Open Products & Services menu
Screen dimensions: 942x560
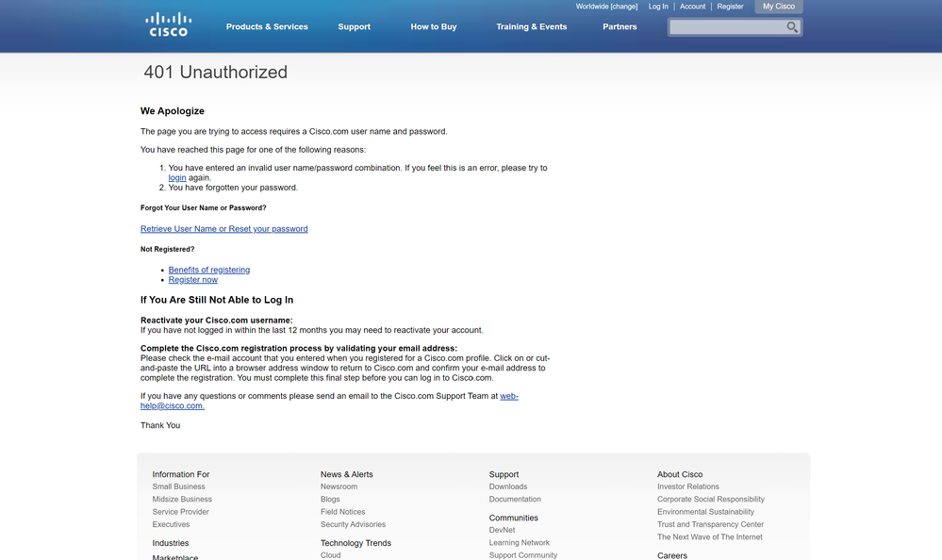coord(267,26)
